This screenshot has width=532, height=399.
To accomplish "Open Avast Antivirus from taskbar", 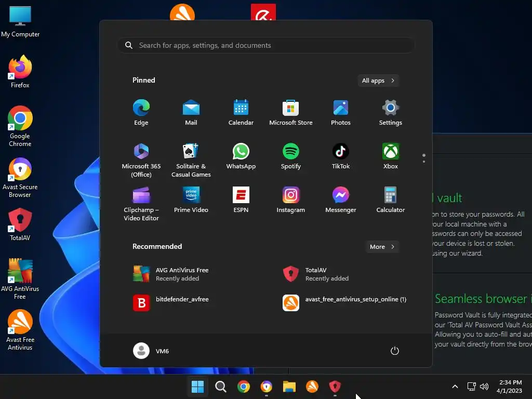I will tap(312, 387).
